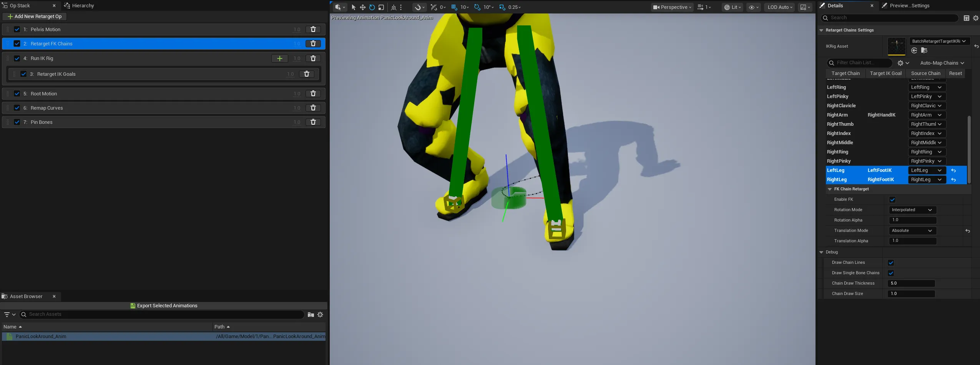Delete the Pelvis Motion op
The width and height of the screenshot is (980, 365).
[x=313, y=29]
